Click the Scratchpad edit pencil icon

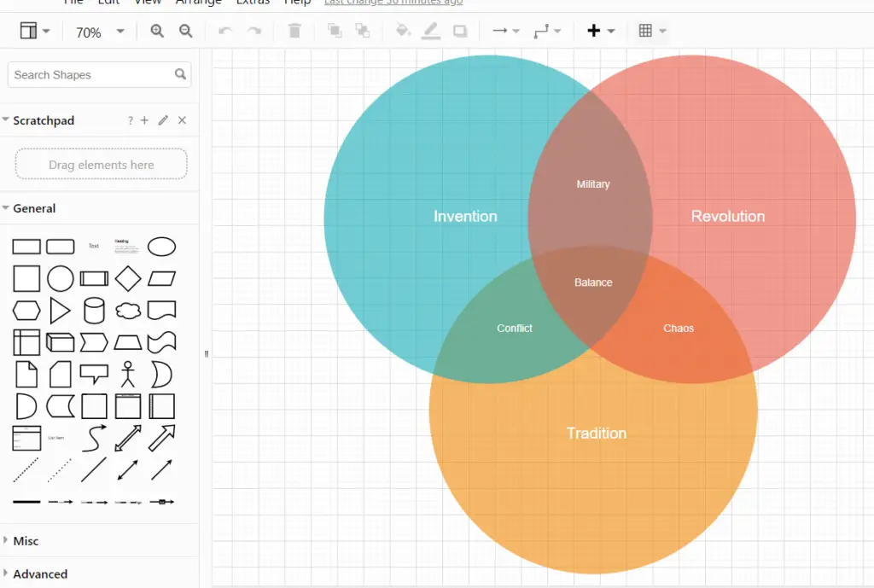click(163, 120)
